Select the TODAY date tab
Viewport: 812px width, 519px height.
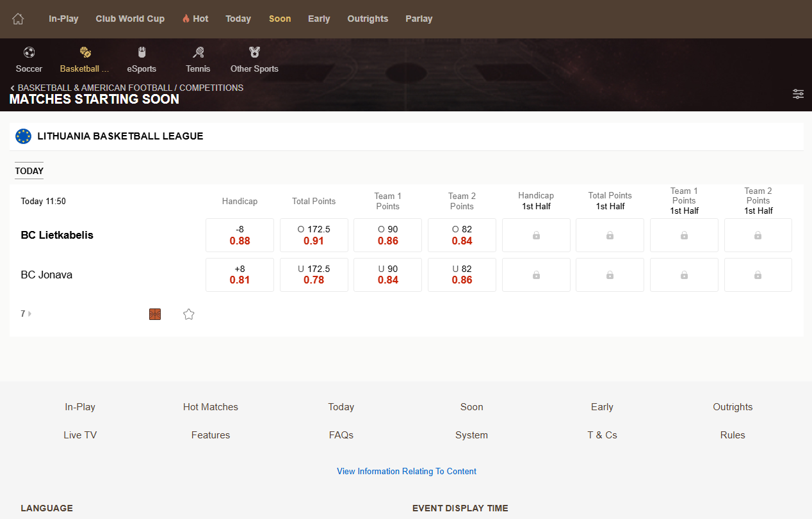29,171
